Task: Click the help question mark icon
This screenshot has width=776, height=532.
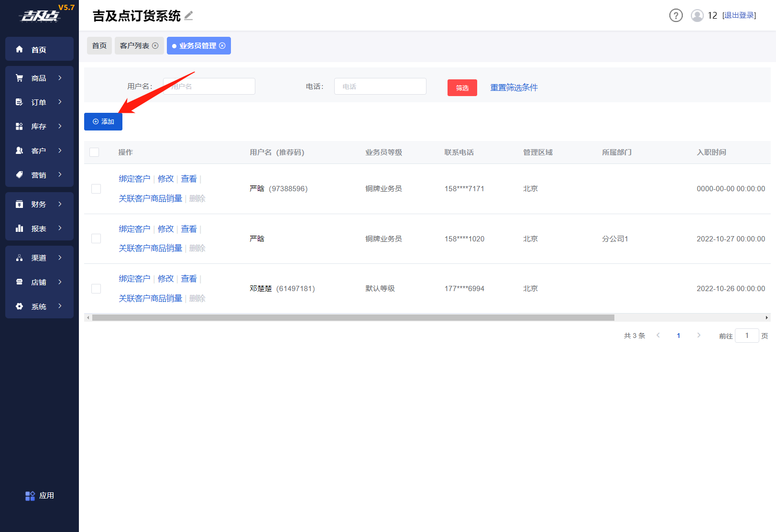Action: pos(676,16)
